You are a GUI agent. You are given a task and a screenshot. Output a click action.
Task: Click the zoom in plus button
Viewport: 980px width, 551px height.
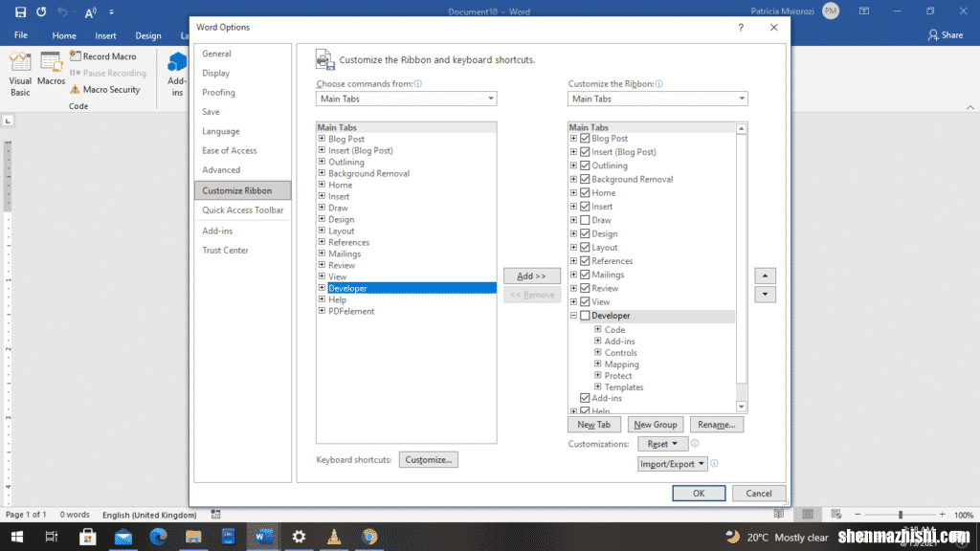coord(943,514)
